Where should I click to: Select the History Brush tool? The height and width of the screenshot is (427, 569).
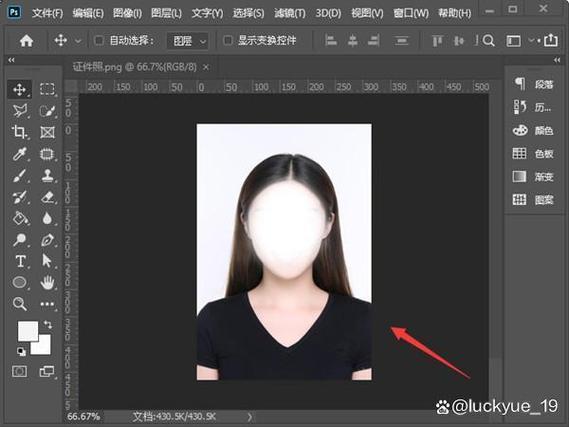[20, 197]
